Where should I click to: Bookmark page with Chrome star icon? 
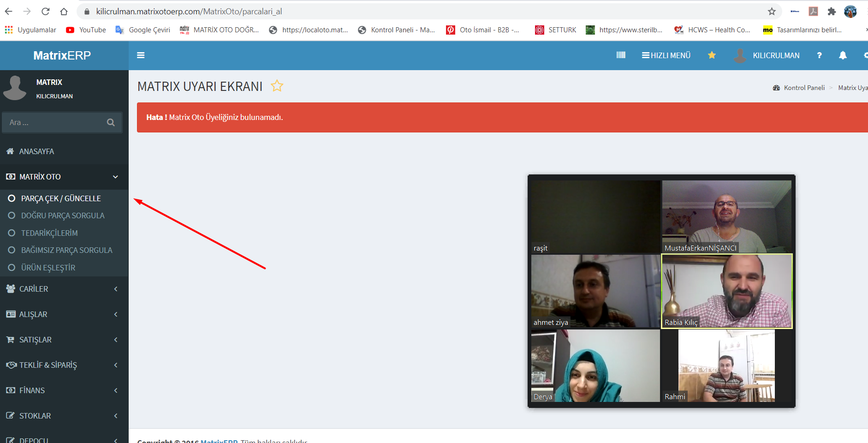772,12
